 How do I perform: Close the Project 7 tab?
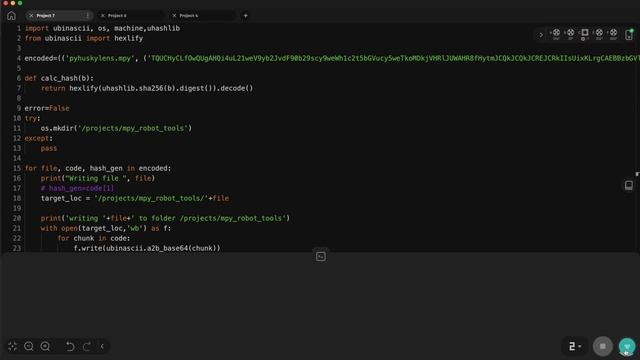(31, 16)
